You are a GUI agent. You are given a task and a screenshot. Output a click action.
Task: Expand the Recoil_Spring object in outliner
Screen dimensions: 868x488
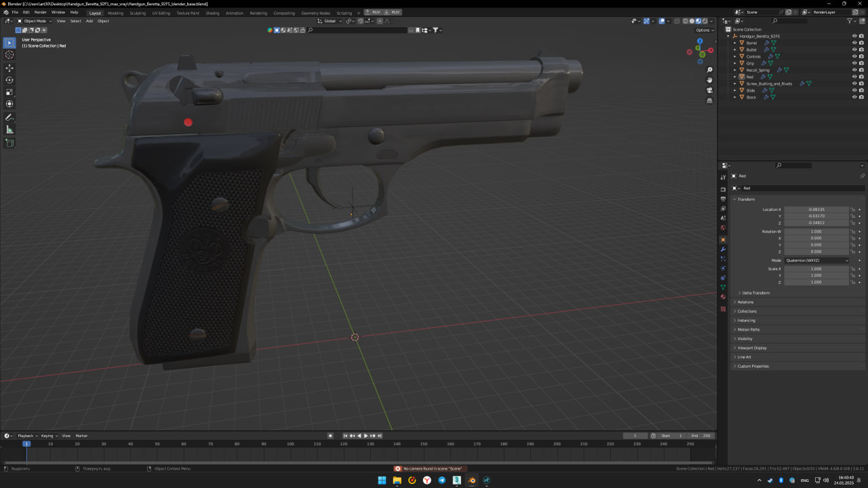click(735, 70)
